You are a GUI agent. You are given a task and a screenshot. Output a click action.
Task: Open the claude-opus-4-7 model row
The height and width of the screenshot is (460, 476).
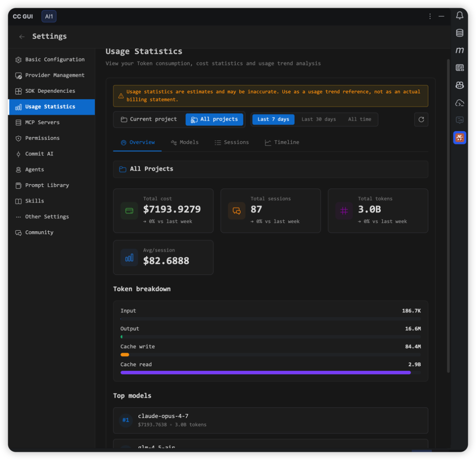tap(271, 420)
